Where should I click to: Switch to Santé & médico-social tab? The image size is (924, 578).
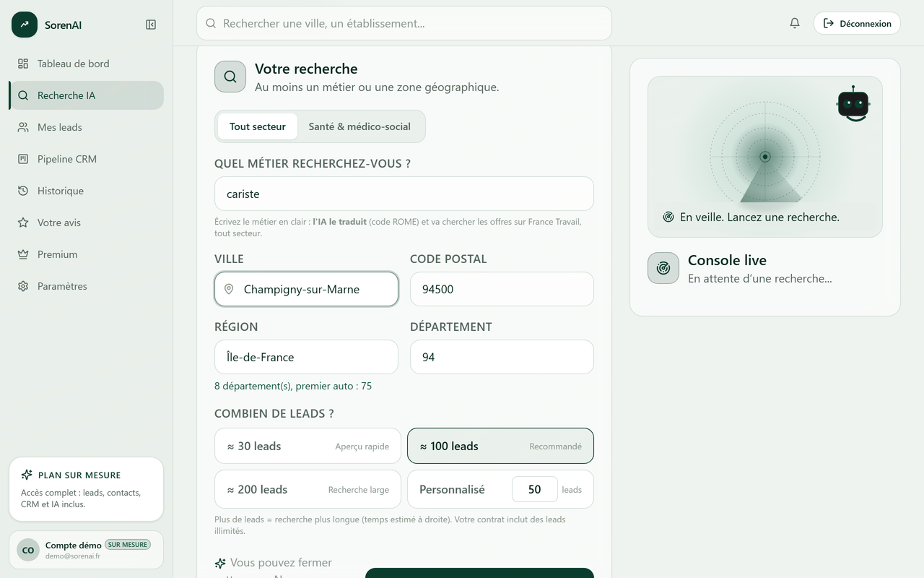pyautogui.click(x=359, y=126)
